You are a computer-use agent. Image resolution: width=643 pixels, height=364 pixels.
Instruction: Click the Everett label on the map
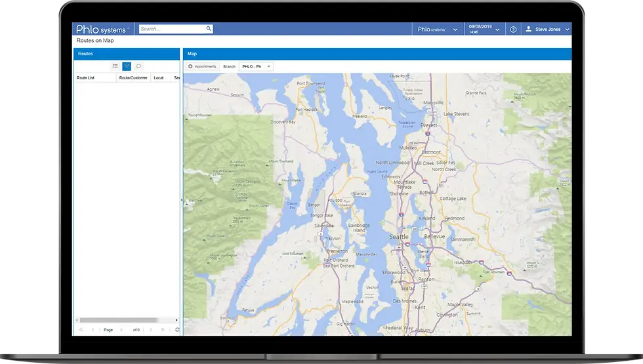coord(429,125)
